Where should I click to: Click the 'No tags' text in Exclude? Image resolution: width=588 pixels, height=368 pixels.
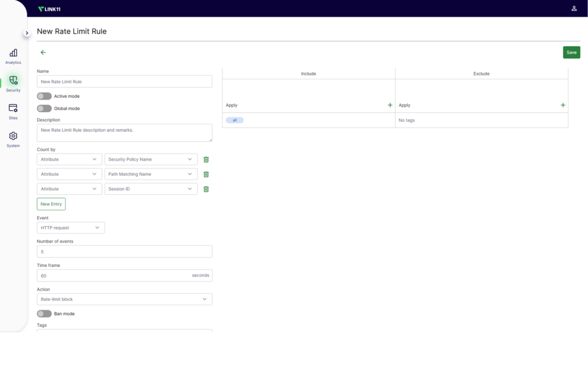407,120
